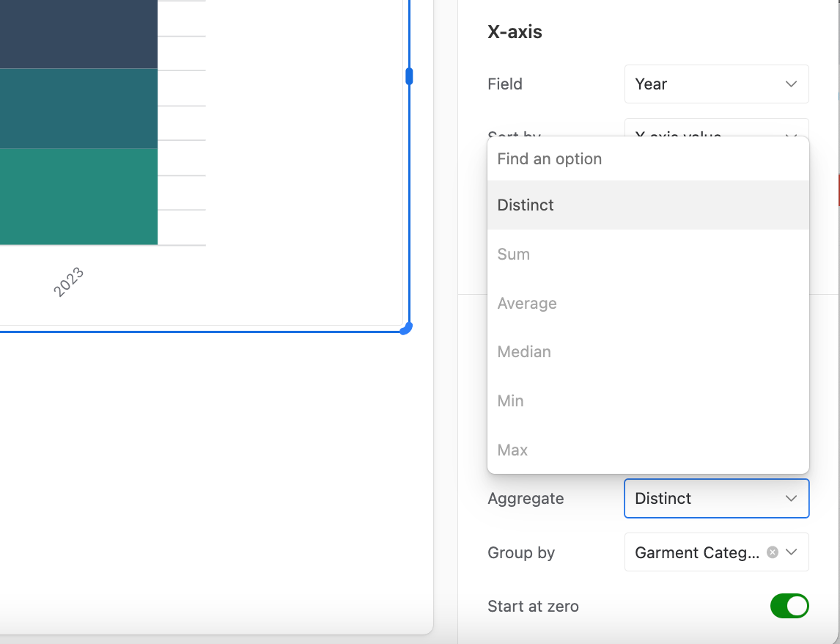Select the Max aggregate option
The width and height of the screenshot is (840, 644).
[648, 450]
